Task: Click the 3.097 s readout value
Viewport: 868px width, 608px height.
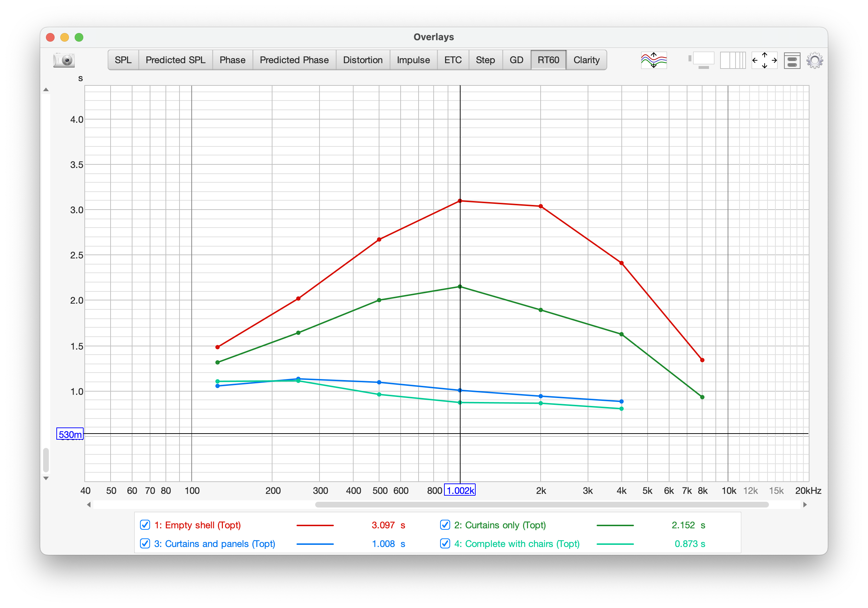Action: (x=388, y=525)
